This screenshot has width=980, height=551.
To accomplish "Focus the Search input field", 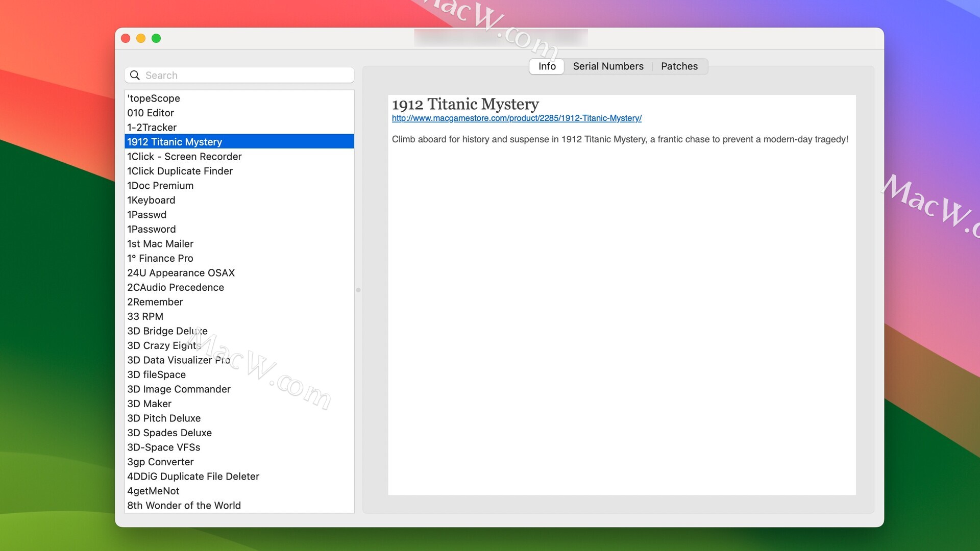I will coord(239,76).
